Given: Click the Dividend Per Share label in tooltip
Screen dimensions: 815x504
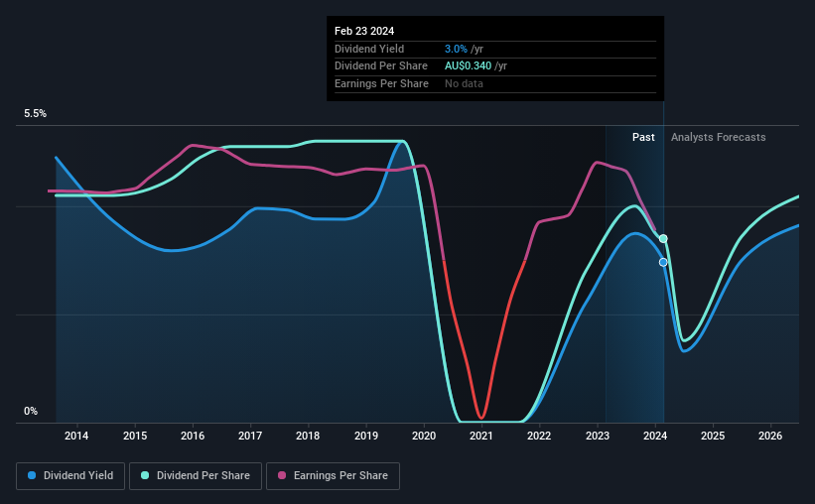Looking at the screenshot, I should click(x=381, y=66).
